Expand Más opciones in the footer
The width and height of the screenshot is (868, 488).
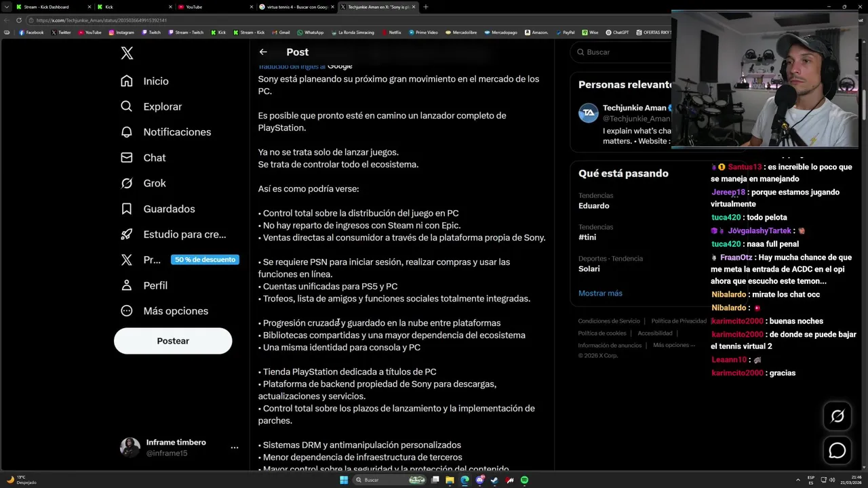[x=673, y=345]
